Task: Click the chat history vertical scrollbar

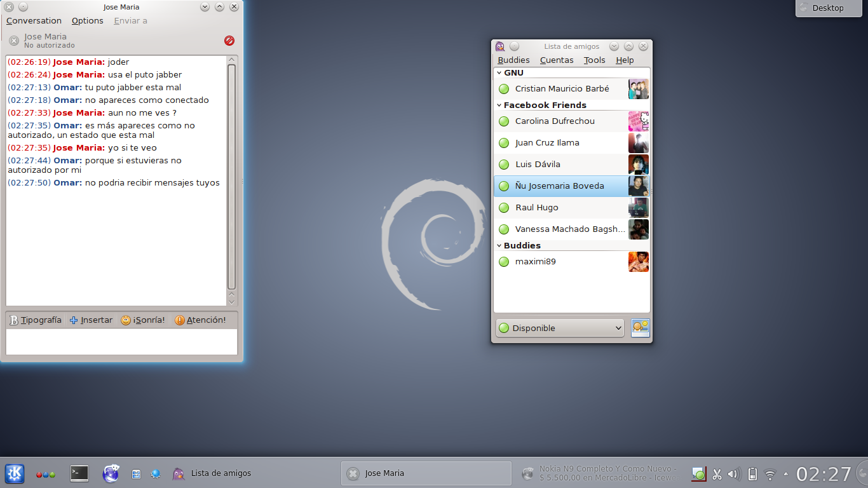Action: [x=231, y=177]
